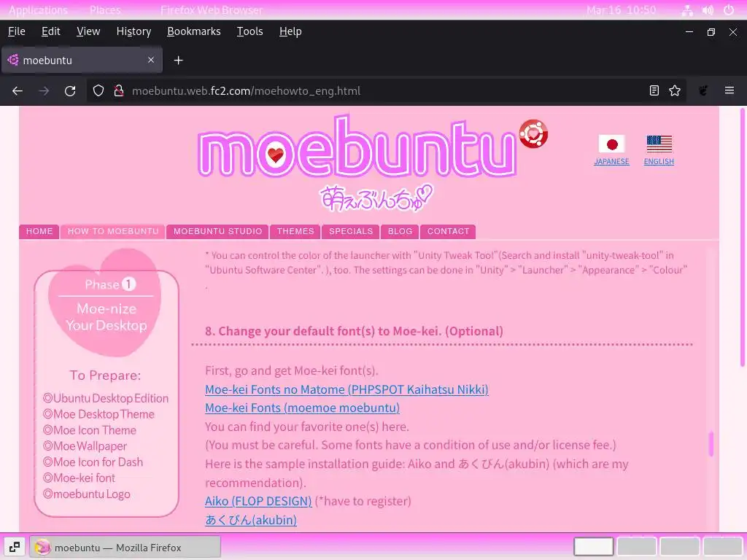Switch to the first workspace in pager
This screenshot has width=747, height=560.
click(593, 547)
